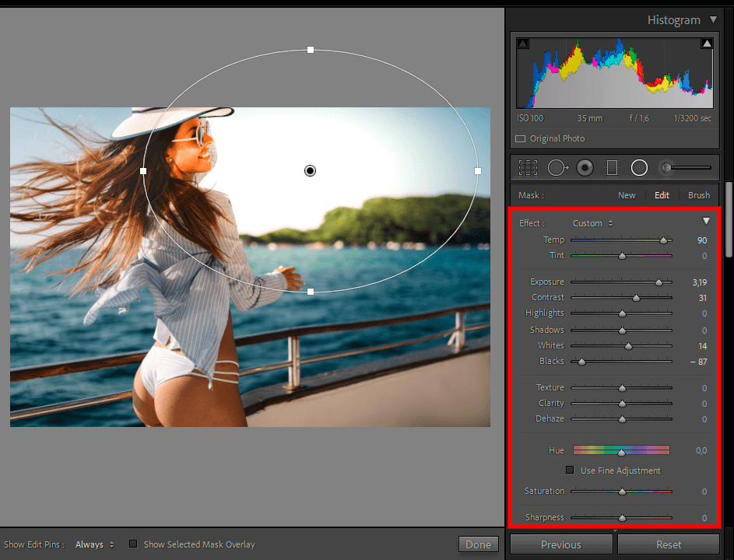
Task: Check the Use Fine Adjustment box
Action: click(x=570, y=471)
